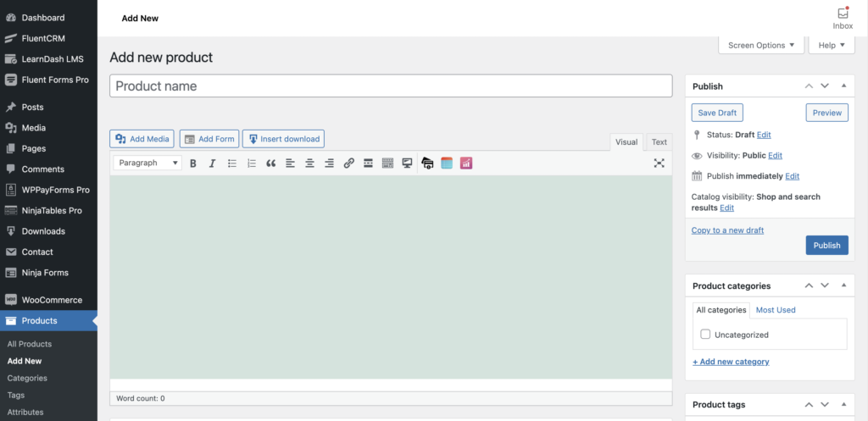Open the Help dropdown

click(x=831, y=46)
